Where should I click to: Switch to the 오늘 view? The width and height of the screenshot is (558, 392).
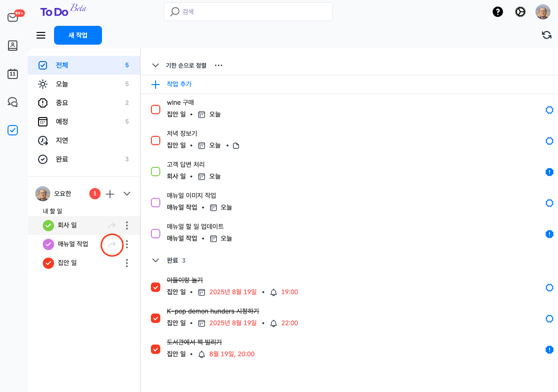(62, 84)
